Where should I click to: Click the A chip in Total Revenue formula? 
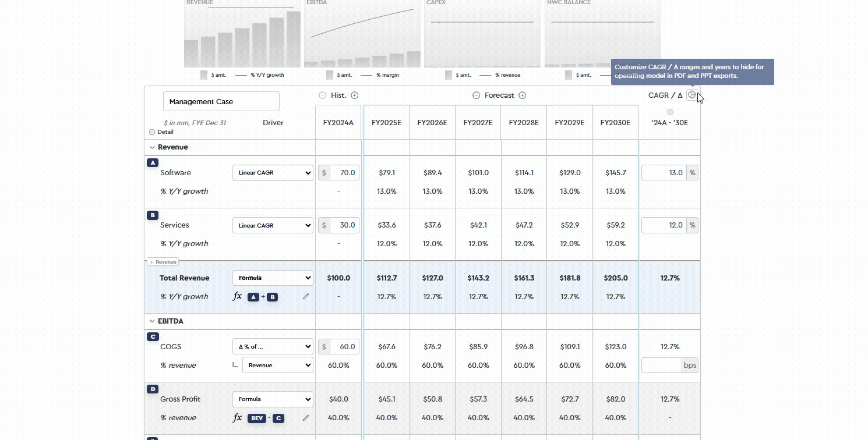pos(253,297)
